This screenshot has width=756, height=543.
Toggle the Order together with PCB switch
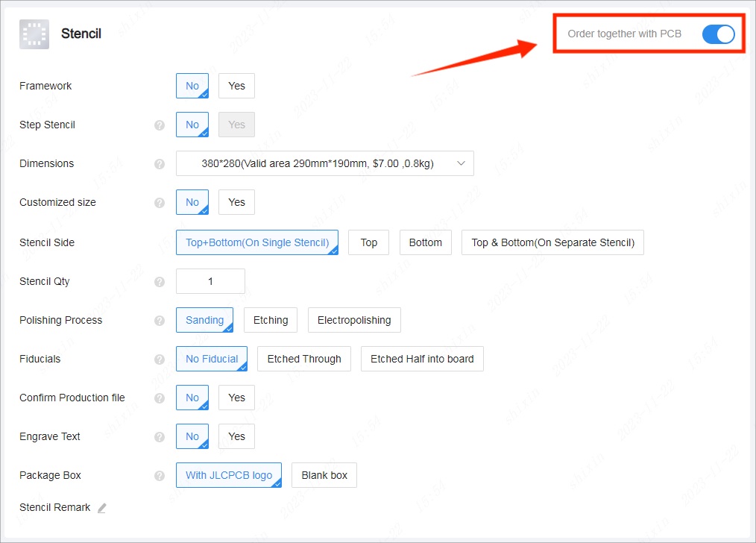718,34
